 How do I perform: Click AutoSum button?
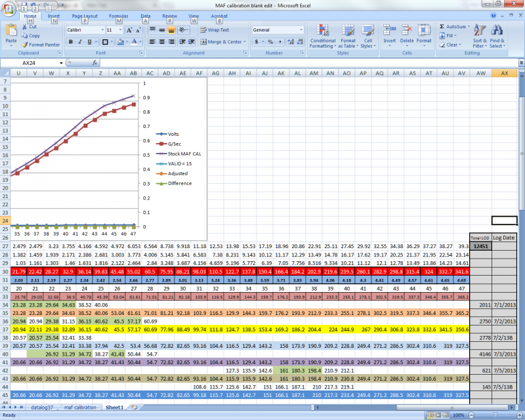pos(455,26)
